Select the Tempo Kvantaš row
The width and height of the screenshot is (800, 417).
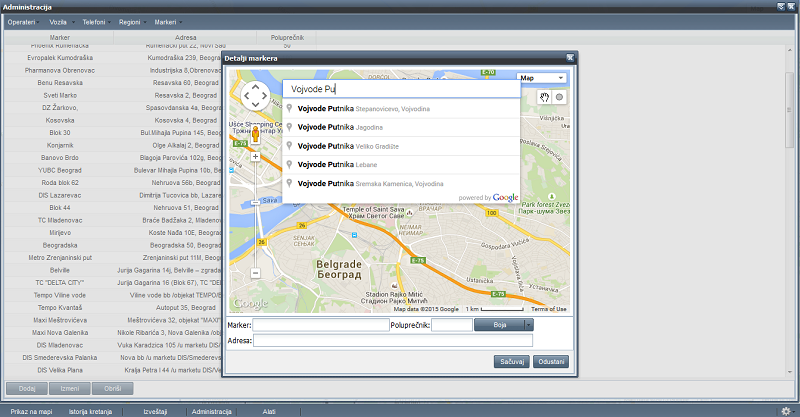(113, 308)
